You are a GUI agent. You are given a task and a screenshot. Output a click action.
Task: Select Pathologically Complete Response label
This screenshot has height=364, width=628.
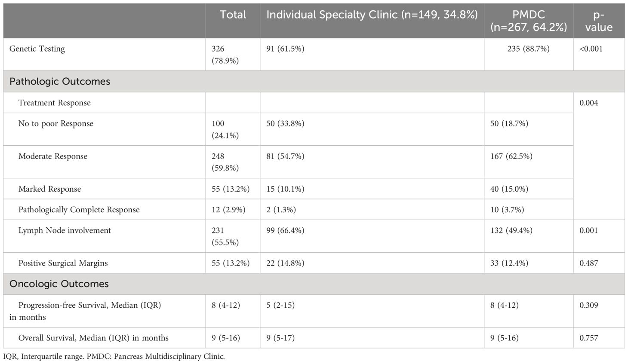79,210
